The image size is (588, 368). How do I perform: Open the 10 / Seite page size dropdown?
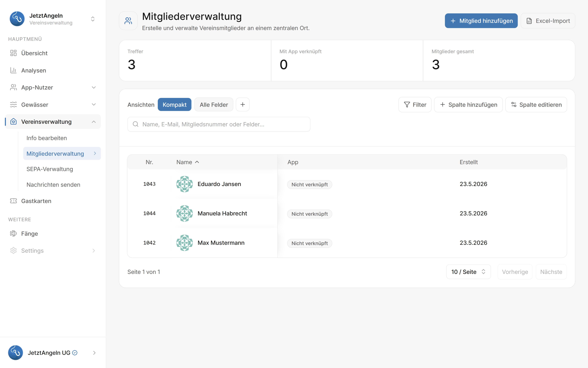tap(468, 272)
